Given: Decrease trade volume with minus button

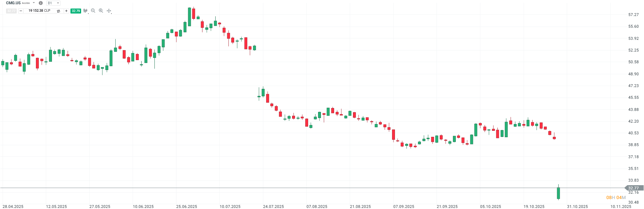Looking at the screenshot, I should (21, 11).
